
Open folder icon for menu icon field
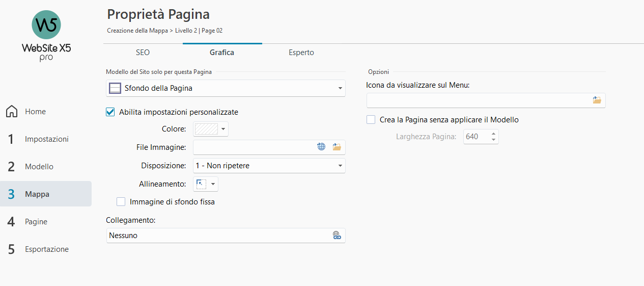tap(597, 100)
